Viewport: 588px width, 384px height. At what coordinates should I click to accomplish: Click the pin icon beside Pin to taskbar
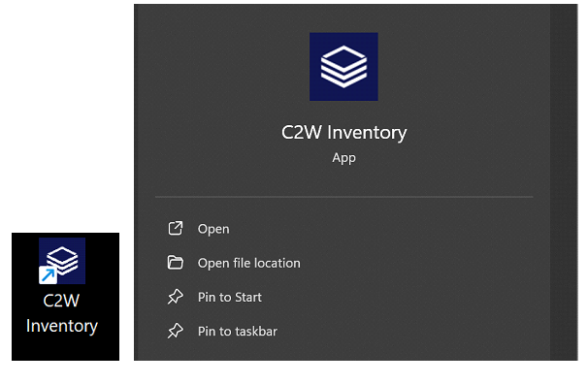pos(175,331)
